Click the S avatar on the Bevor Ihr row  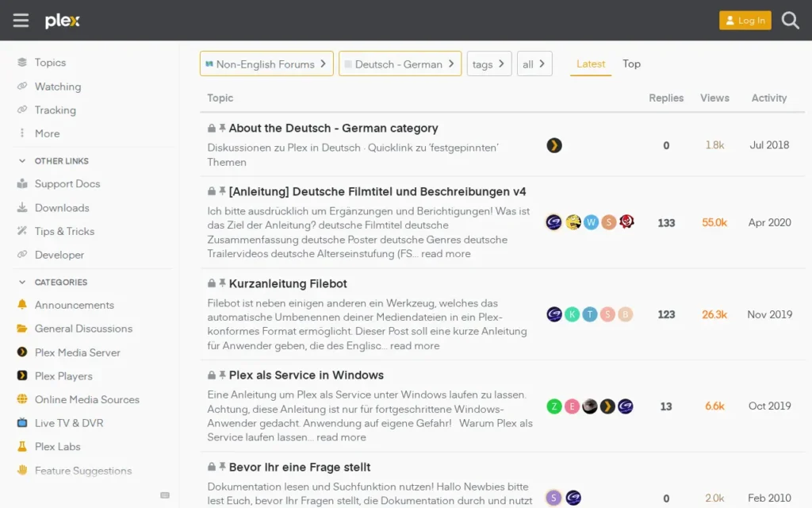(553, 498)
